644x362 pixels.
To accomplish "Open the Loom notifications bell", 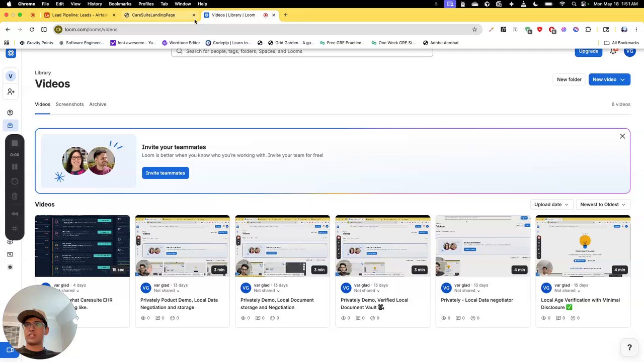I will (x=613, y=51).
